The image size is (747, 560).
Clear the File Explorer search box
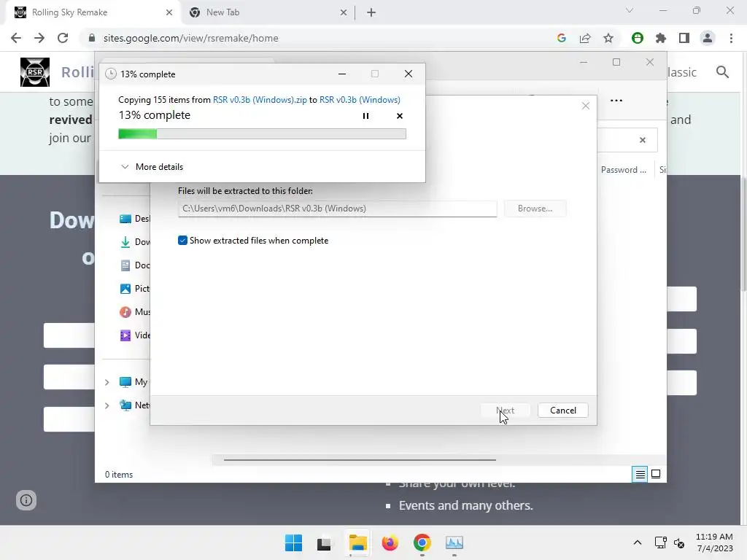(642, 140)
